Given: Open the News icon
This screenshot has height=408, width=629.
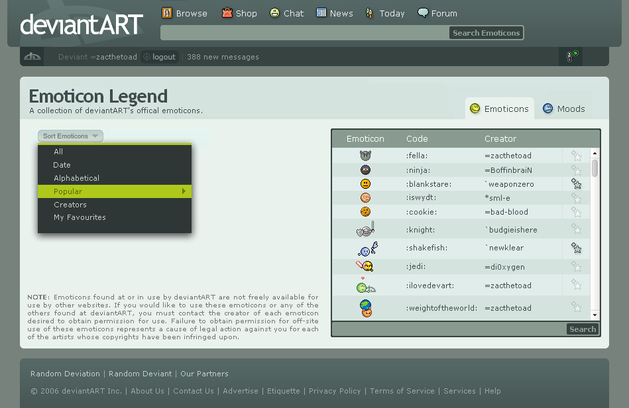Looking at the screenshot, I should tap(321, 13).
